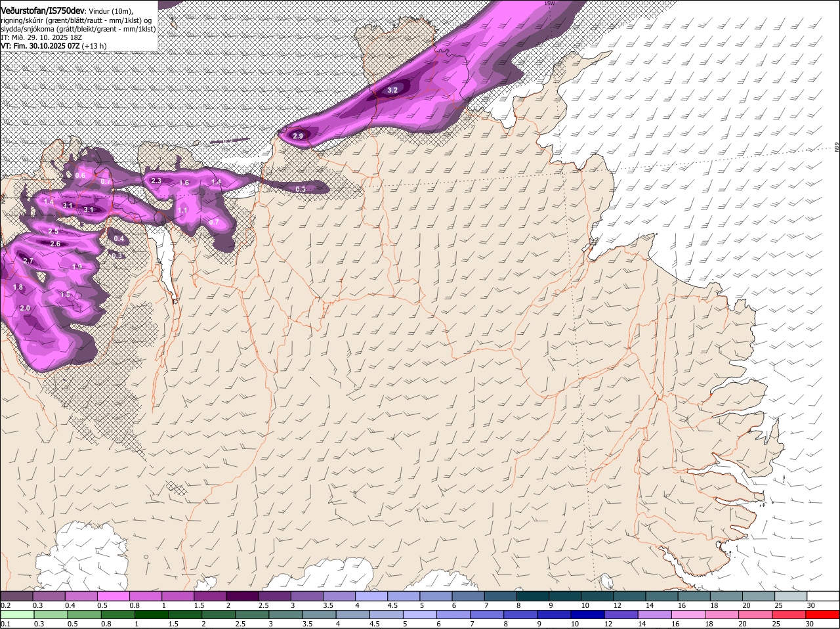Image resolution: width=840 pixels, height=629 pixels.
Task: Click the 1.8 map value label
Action: [18, 287]
